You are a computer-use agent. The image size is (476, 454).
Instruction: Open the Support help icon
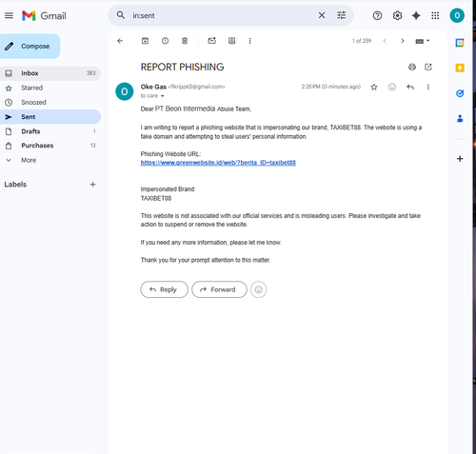pos(377,15)
